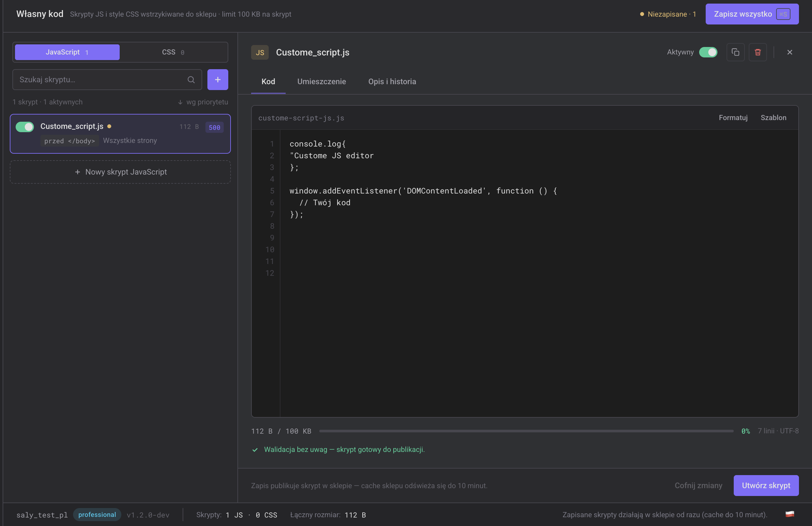Click the duplicate script icon
Viewport: 812px width, 526px height.
[735, 52]
